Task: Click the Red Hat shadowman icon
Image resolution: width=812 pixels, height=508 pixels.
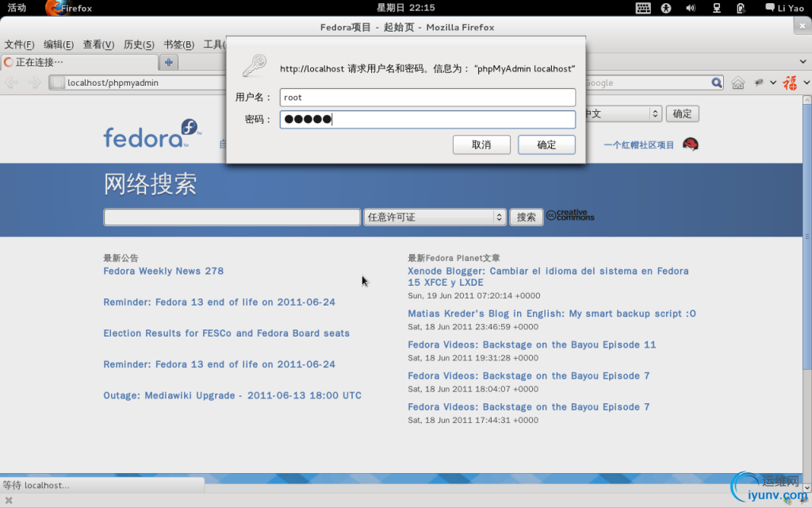Action: tap(691, 144)
